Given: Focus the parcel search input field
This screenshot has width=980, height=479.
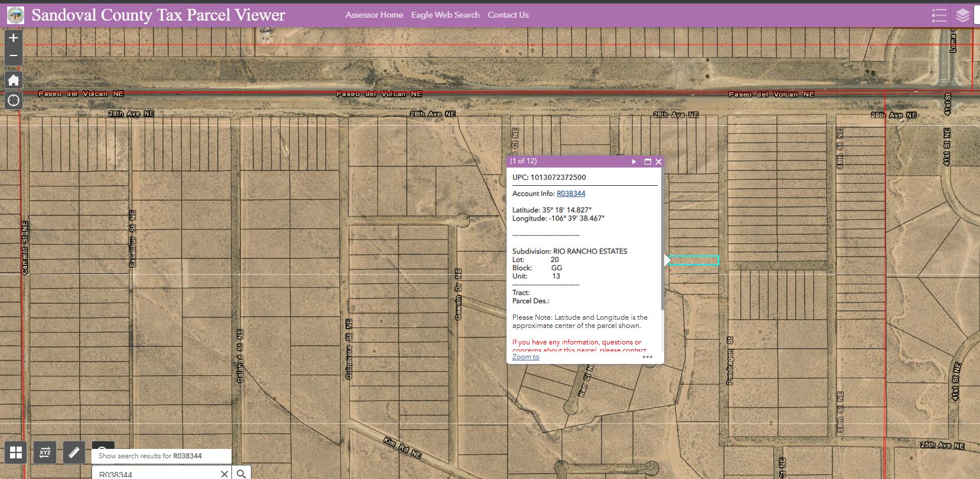Looking at the screenshot, I should click(155, 474).
